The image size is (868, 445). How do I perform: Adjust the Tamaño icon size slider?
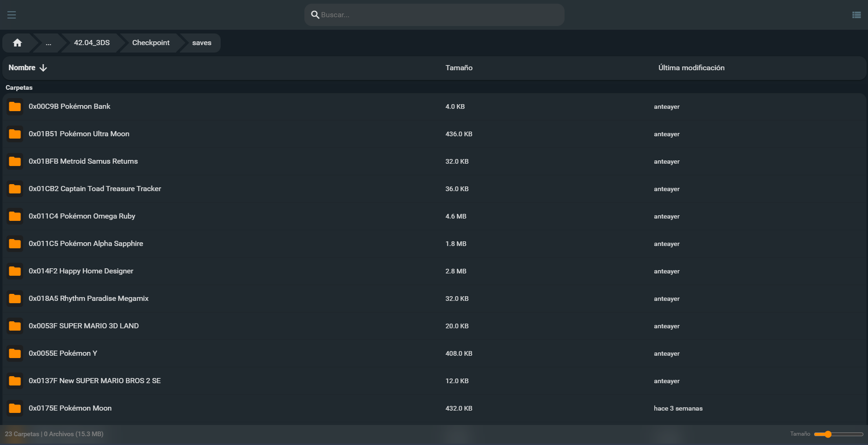[x=828, y=434]
